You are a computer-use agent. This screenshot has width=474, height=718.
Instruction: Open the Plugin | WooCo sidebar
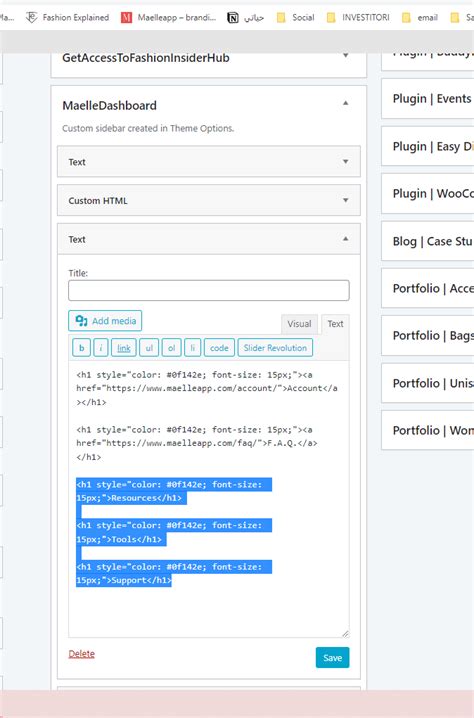428,194
